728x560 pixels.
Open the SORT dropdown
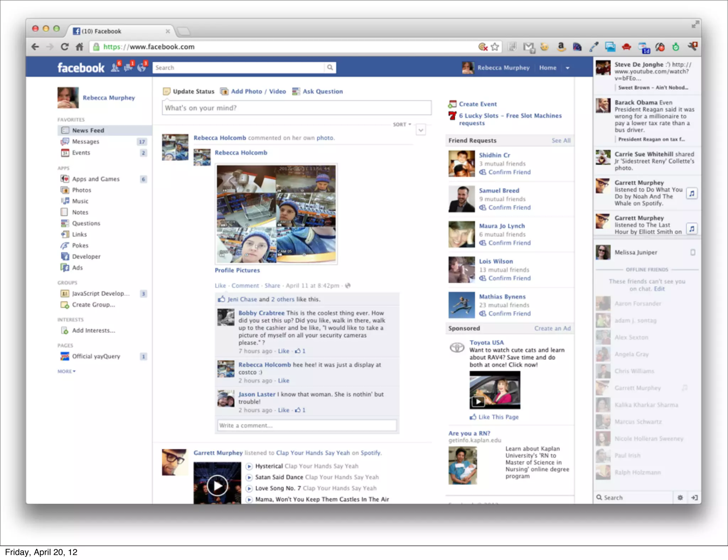tap(402, 124)
